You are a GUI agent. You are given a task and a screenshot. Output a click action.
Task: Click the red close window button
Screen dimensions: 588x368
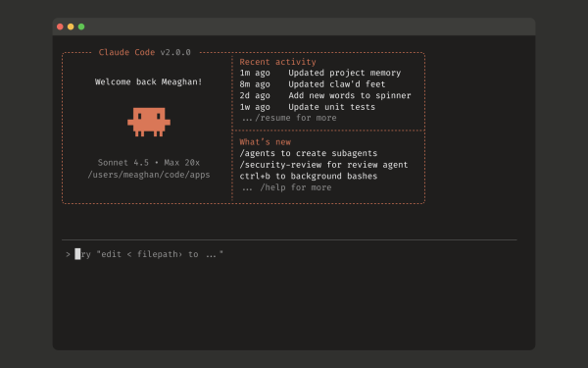[60, 26]
